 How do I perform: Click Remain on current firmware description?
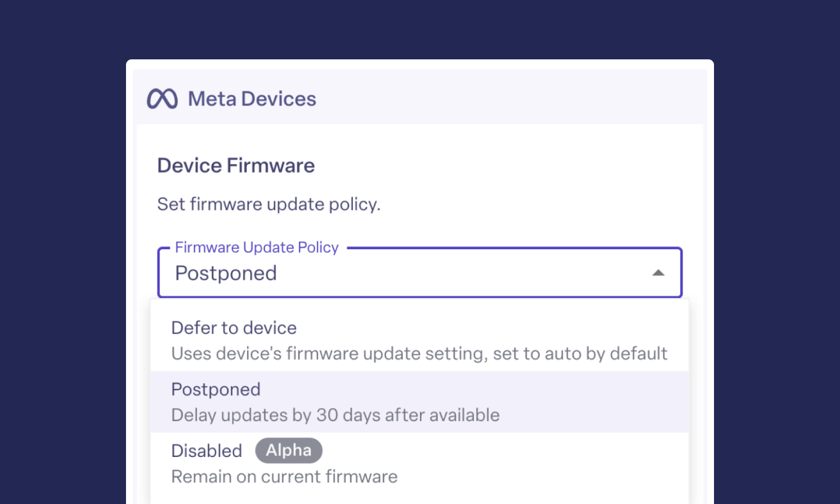[284, 477]
